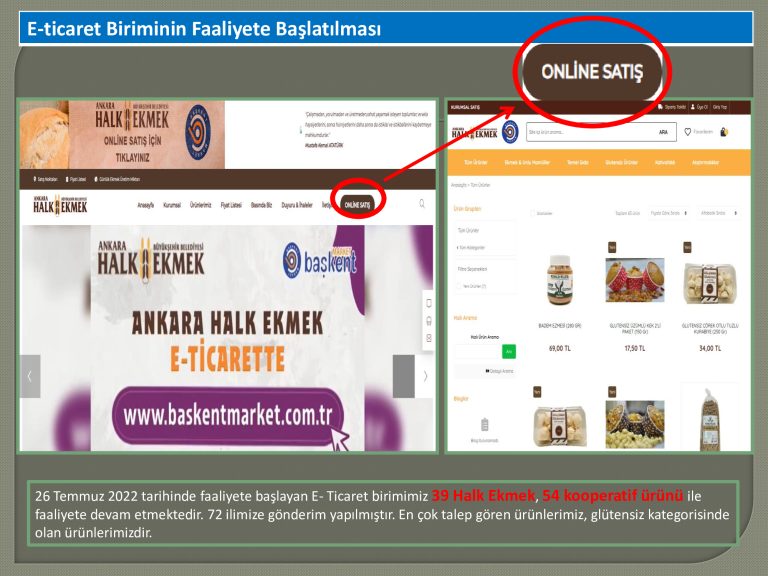The image size is (768, 576).
Task: Click the Satış Noktaları location pin icon
Action: point(34,179)
